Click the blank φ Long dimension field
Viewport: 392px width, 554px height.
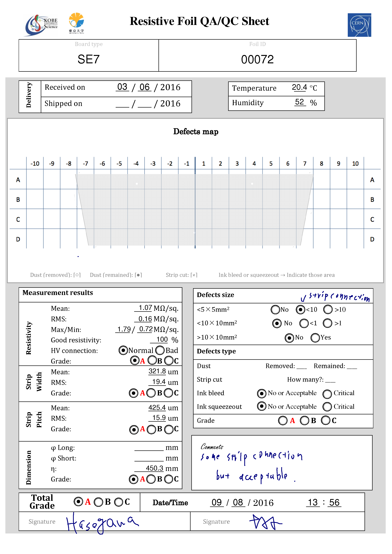[149, 448]
